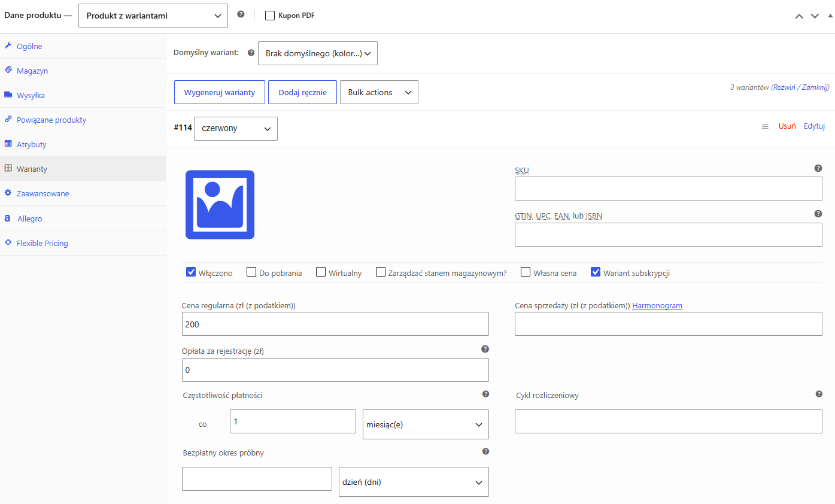Click the help icon beside Domyślny wariant
This screenshot has width=835, height=504.
point(251,53)
